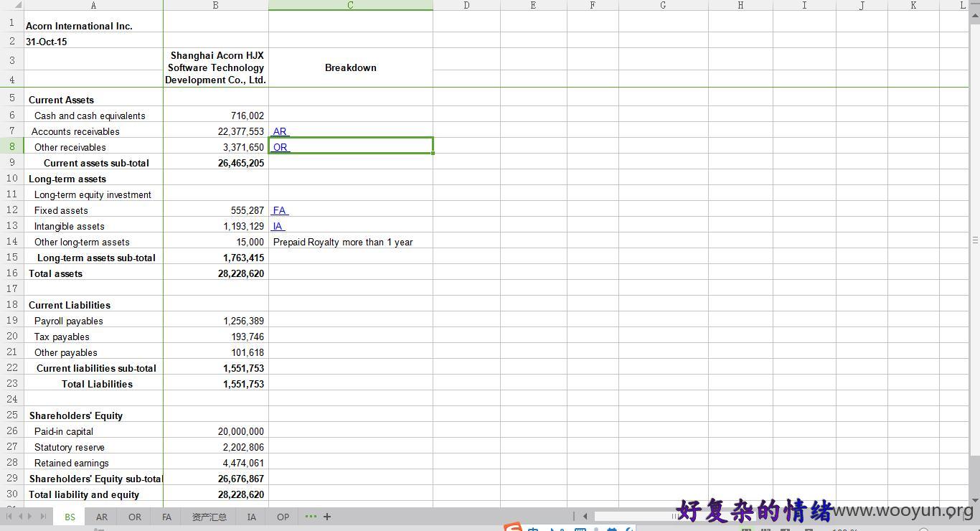Switch to the 资产汇总 sheet tab
The width and height of the screenshot is (980, 531).
[x=209, y=517]
